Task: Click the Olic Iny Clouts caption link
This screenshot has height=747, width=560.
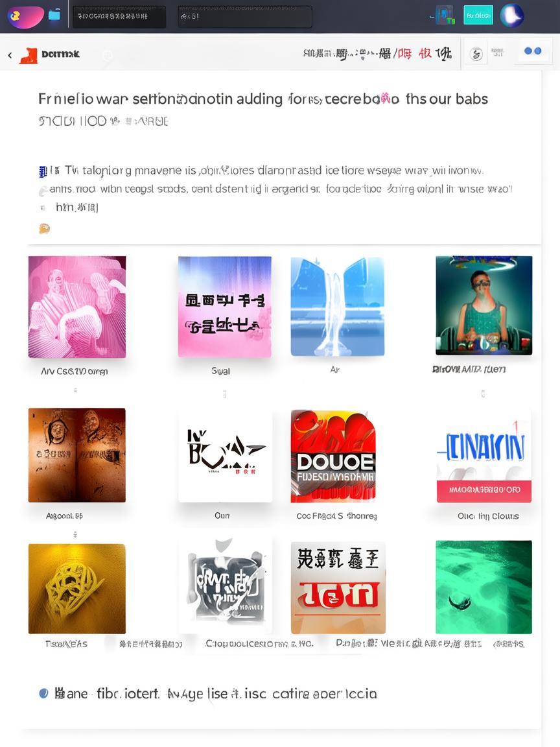Action: tap(488, 516)
